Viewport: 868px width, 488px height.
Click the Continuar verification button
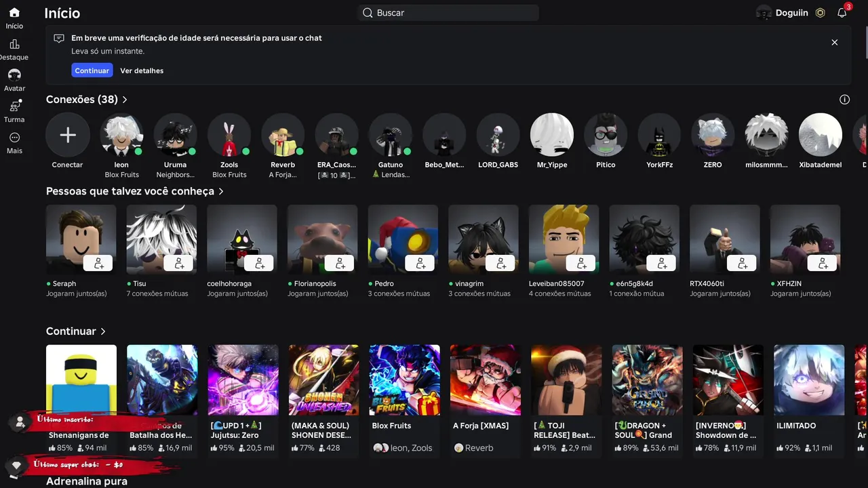pyautogui.click(x=92, y=70)
